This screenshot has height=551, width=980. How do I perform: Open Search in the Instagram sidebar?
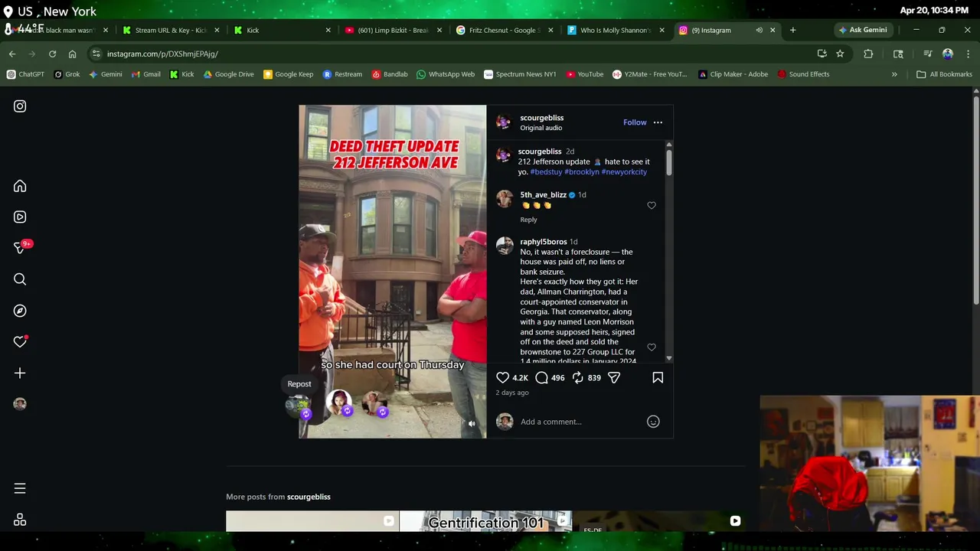coord(20,279)
